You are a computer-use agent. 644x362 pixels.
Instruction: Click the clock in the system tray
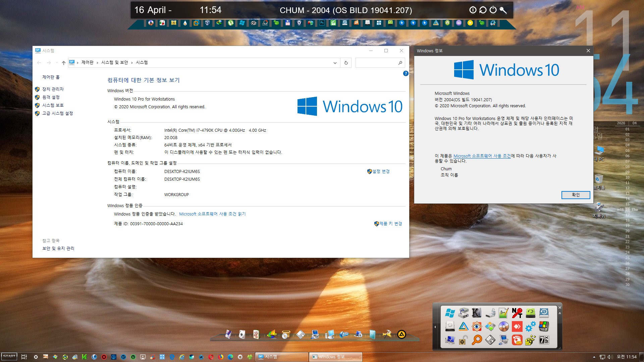pyautogui.click(x=627, y=357)
